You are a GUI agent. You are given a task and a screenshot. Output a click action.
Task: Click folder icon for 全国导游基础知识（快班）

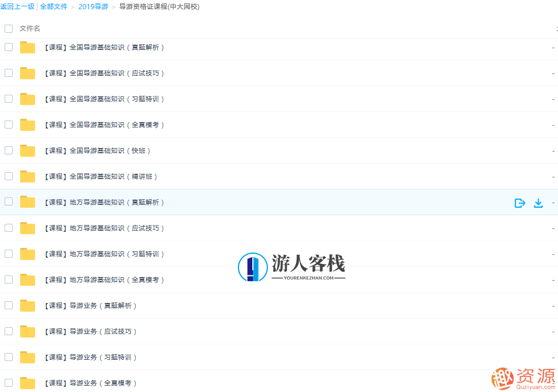coord(27,150)
